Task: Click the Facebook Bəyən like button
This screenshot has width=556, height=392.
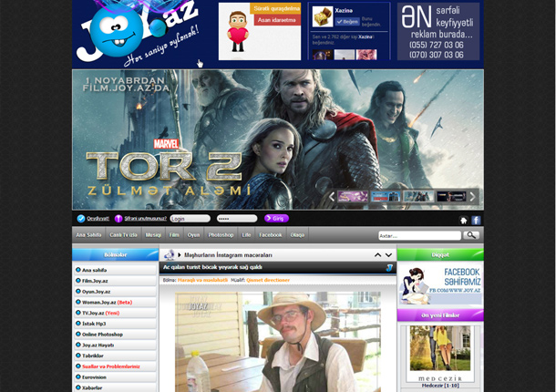Action: (347, 20)
